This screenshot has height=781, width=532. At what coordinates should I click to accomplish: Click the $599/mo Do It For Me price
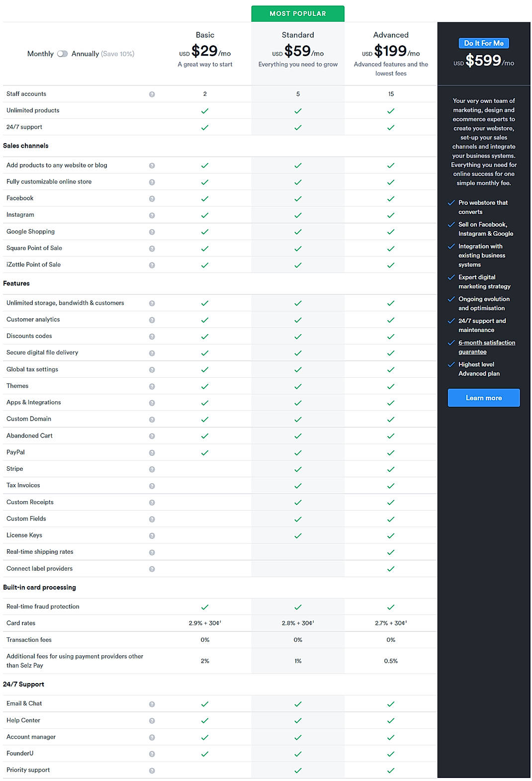[484, 61]
